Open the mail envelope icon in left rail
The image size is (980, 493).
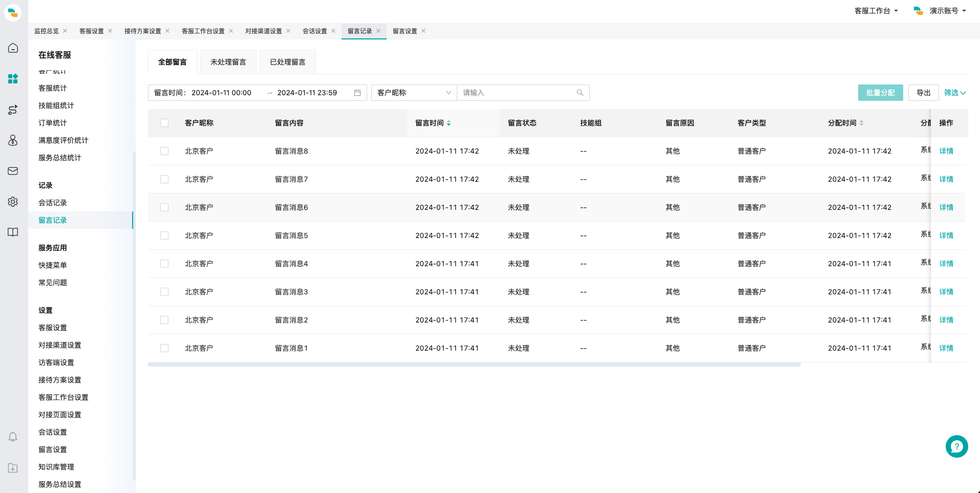pyautogui.click(x=13, y=171)
